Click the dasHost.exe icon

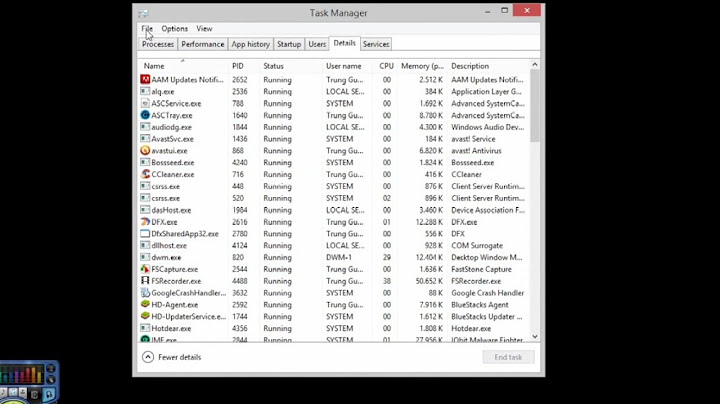pyautogui.click(x=145, y=210)
